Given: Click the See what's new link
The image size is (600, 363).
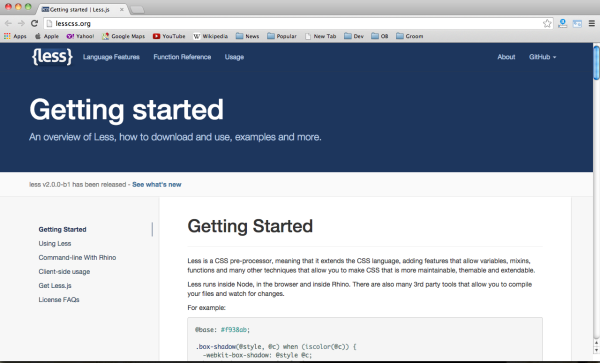Looking at the screenshot, I should 157,184.
